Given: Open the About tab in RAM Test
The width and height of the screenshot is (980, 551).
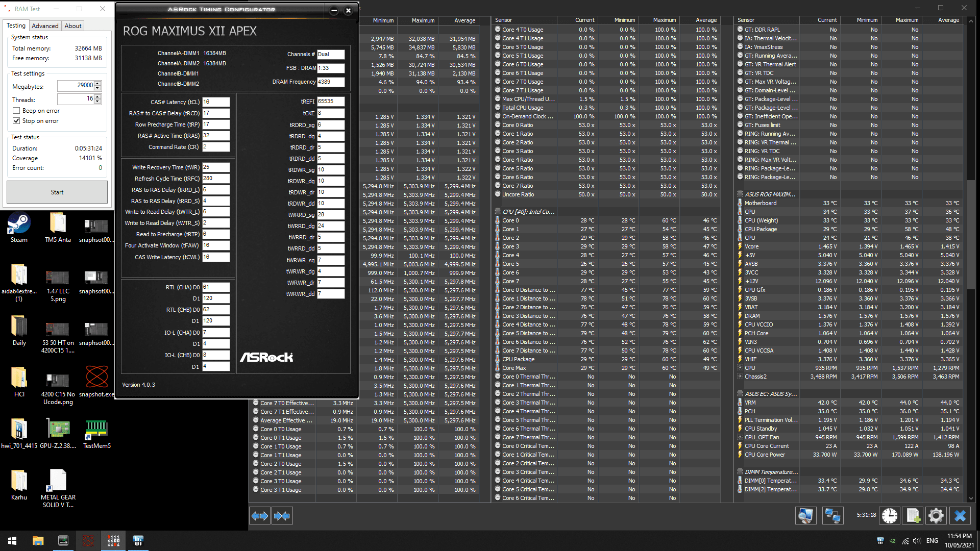Looking at the screenshot, I should pyautogui.click(x=73, y=26).
